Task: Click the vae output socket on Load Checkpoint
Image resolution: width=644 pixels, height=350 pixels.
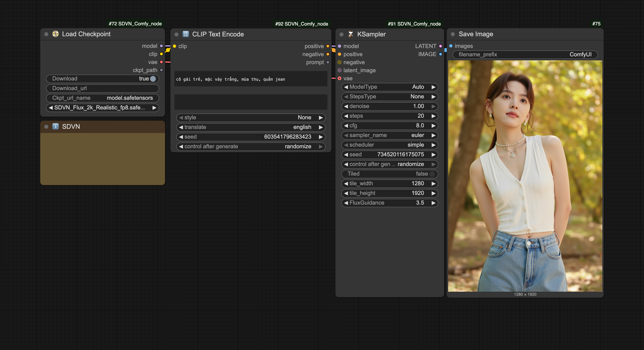Action: tap(161, 62)
